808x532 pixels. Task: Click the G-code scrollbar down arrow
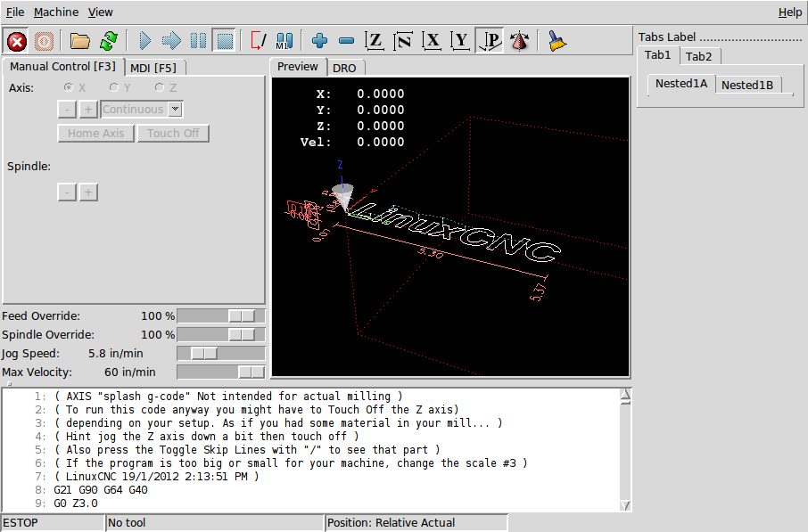(625, 505)
